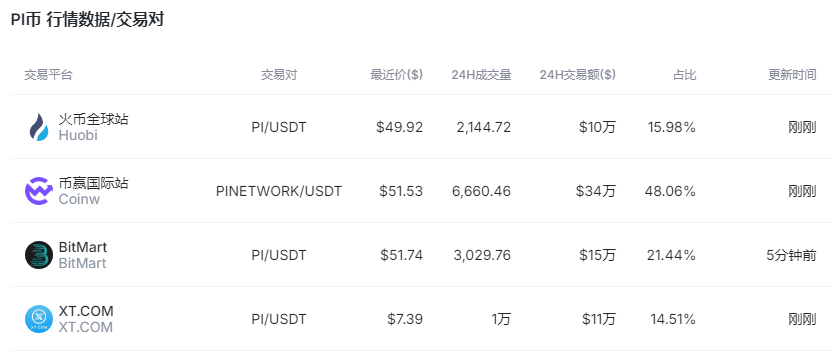Select the BitMart PI/USDT trading pair

click(279, 255)
